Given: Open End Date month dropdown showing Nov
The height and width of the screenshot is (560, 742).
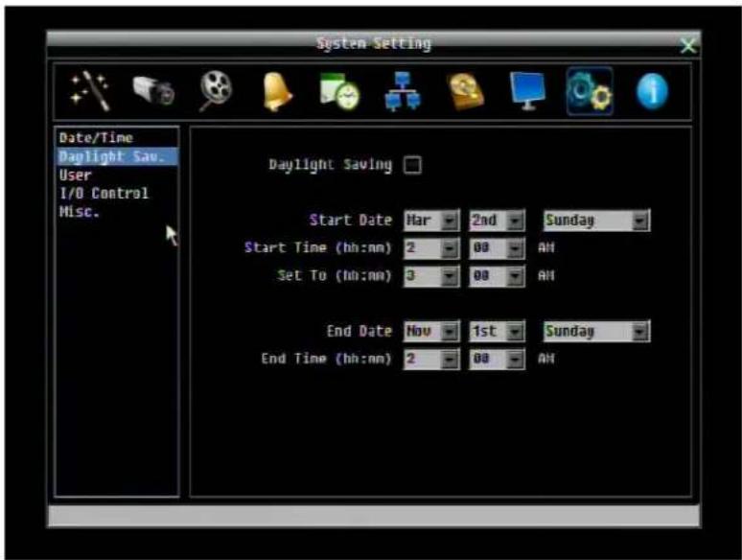Looking at the screenshot, I should (431, 331).
